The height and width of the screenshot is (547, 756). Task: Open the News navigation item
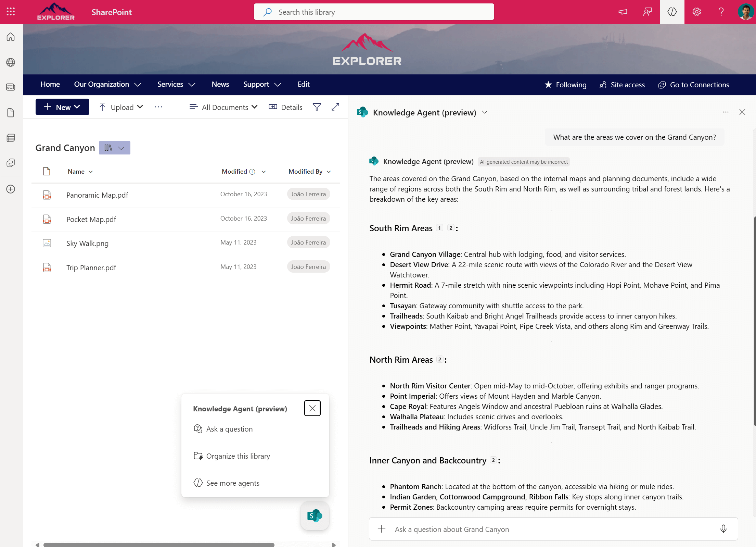(x=220, y=84)
